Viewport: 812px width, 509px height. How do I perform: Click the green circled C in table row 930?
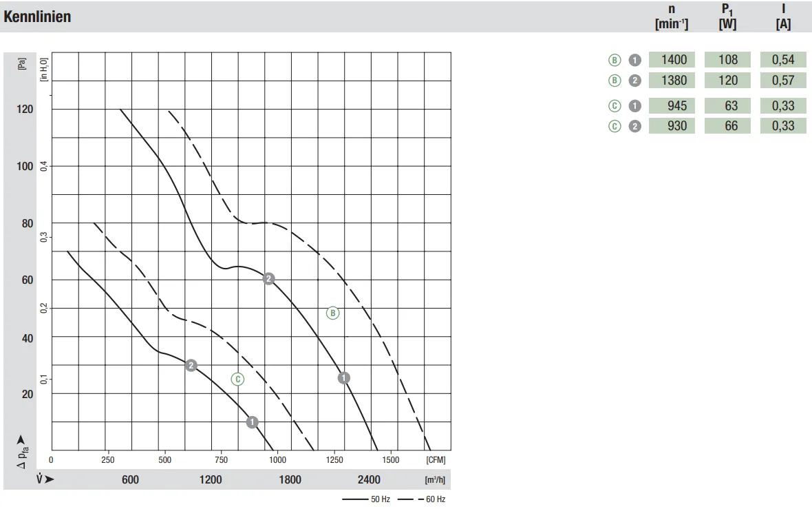tap(615, 126)
